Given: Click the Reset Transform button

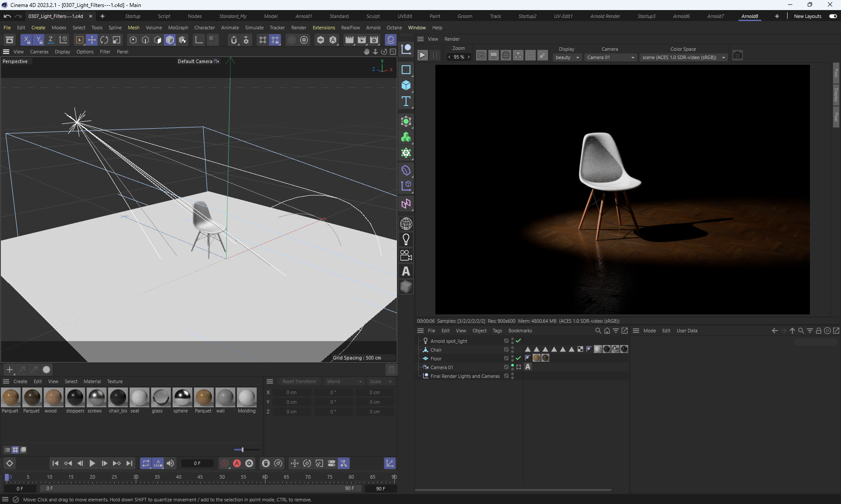Looking at the screenshot, I should point(299,381).
